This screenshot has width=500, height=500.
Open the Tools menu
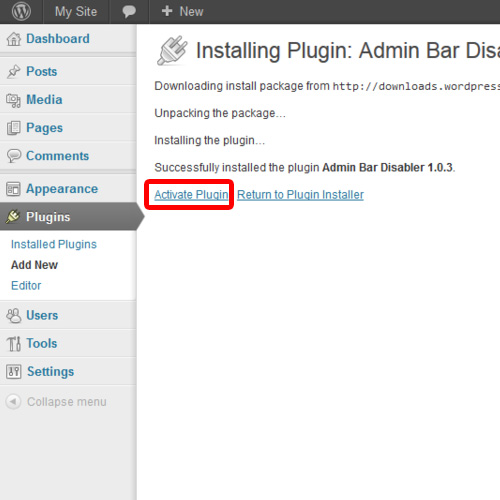click(x=42, y=343)
